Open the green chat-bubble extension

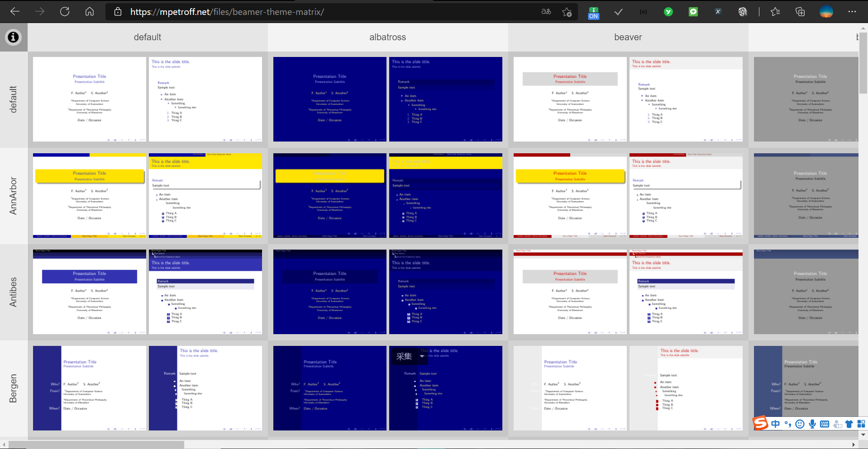pos(693,12)
